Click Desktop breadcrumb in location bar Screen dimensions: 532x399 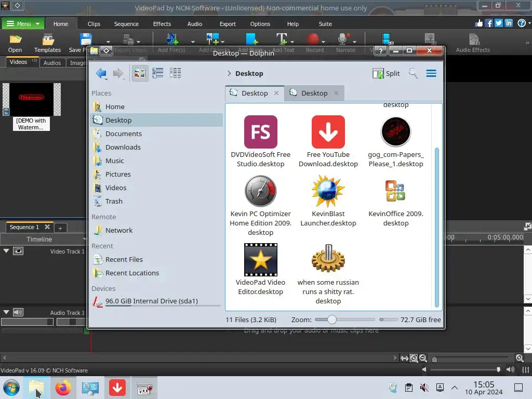249,74
